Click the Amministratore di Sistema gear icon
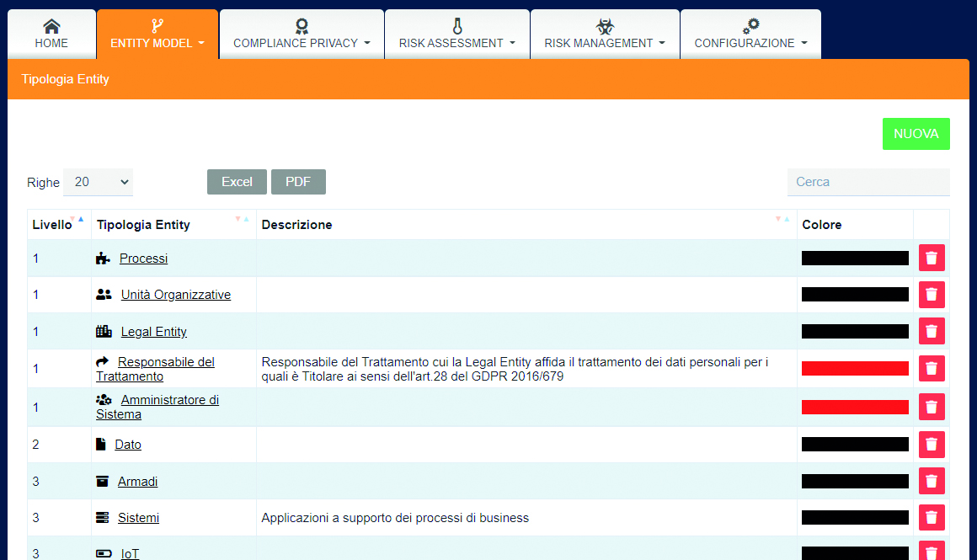 (x=105, y=399)
